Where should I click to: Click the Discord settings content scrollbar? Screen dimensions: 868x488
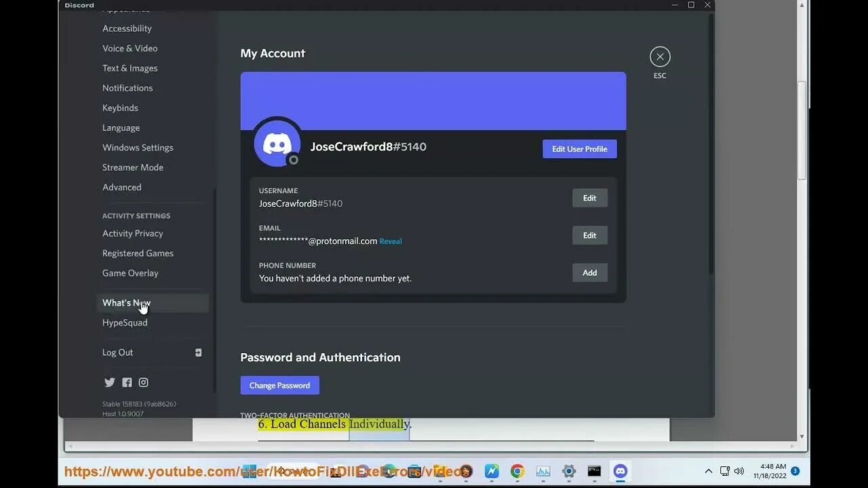710,142
